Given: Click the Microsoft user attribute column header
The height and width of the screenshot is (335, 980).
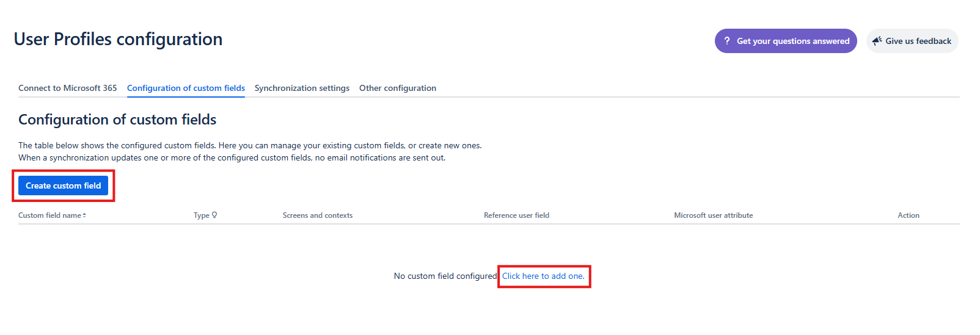Looking at the screenshot, I should click(713, 215).
